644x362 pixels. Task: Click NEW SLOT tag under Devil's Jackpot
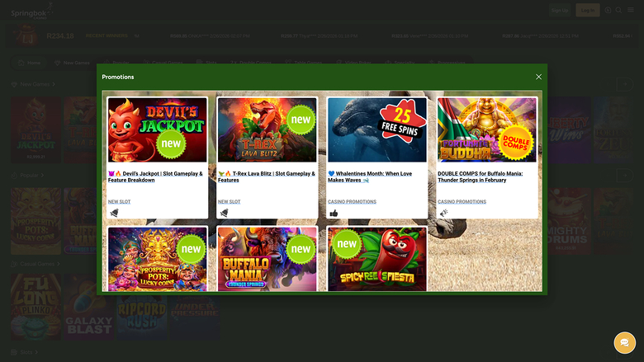119,202
